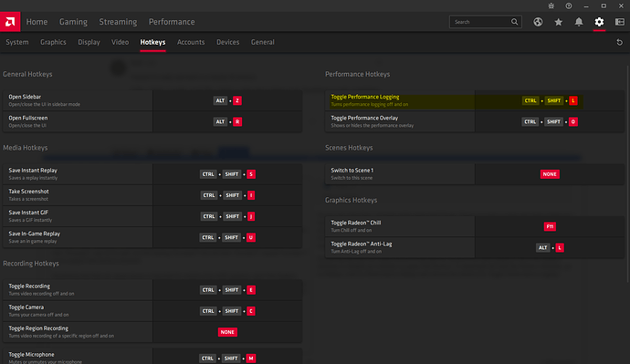Open the web browser globe icon

click(x=538, y=22)
